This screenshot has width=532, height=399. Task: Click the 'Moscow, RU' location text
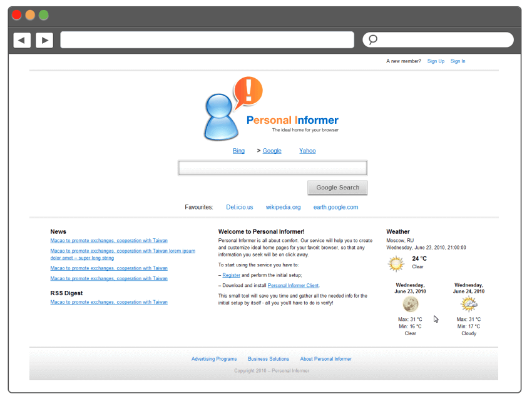click(x=400, y=240)
